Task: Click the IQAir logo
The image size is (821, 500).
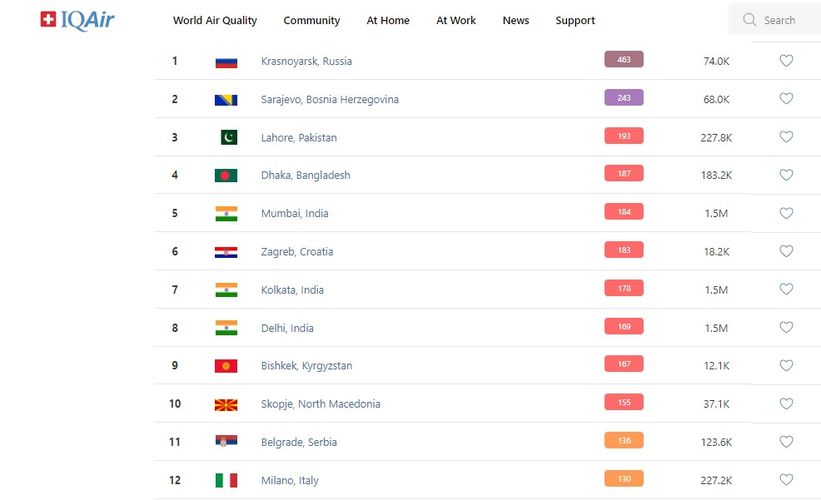Action: click(77, 20)
